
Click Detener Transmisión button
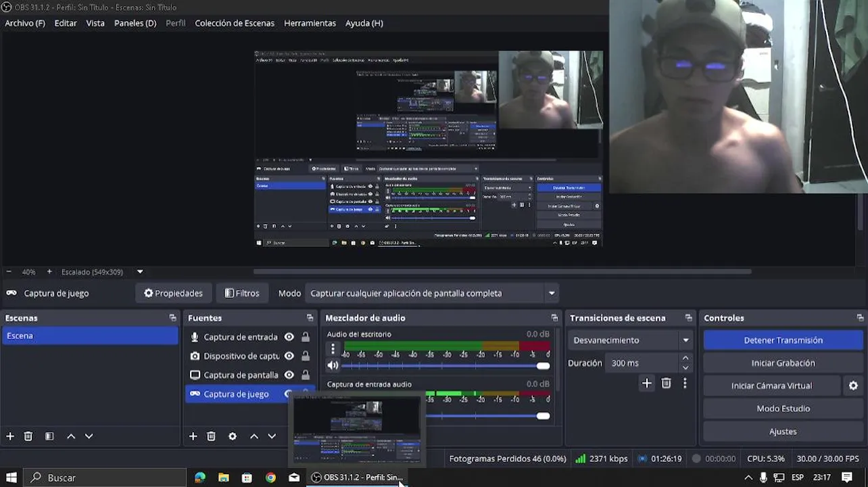(783, 340)
